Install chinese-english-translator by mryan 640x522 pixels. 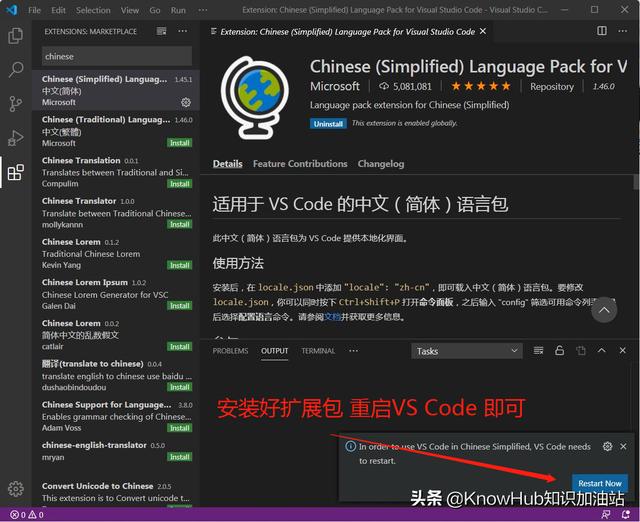click(x=180, y=457)
